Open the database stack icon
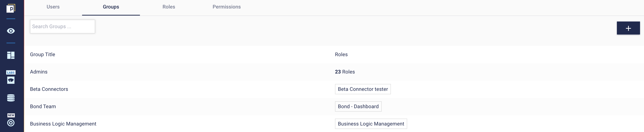This screenshot has height=132, width=644. point(11,98)
